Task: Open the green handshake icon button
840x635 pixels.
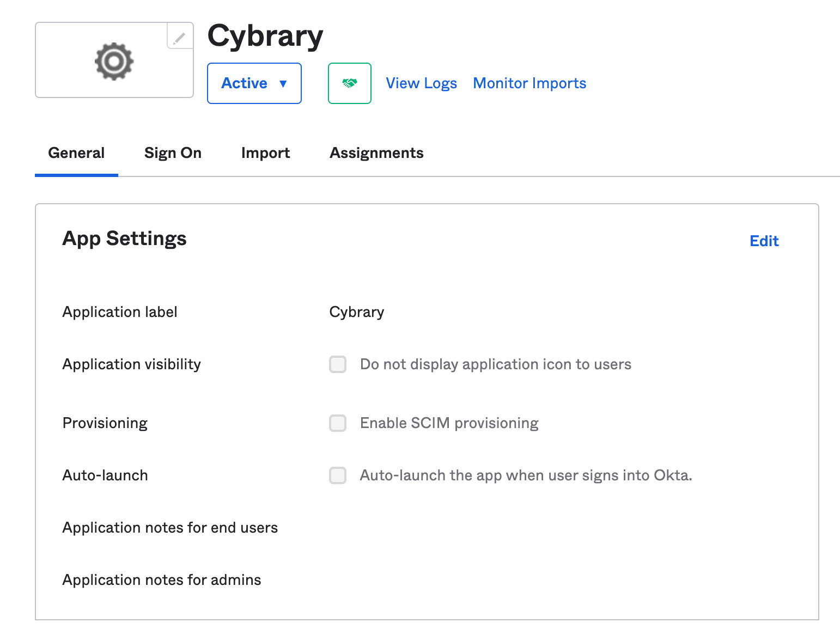Action: click(x=350, y=83)
